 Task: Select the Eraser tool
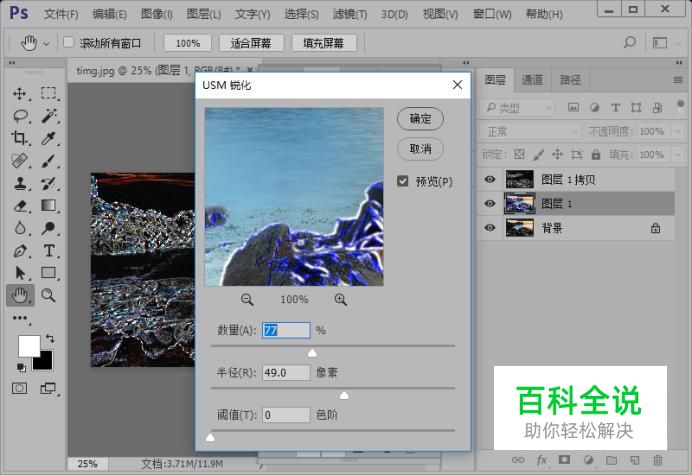click(19, 206)
